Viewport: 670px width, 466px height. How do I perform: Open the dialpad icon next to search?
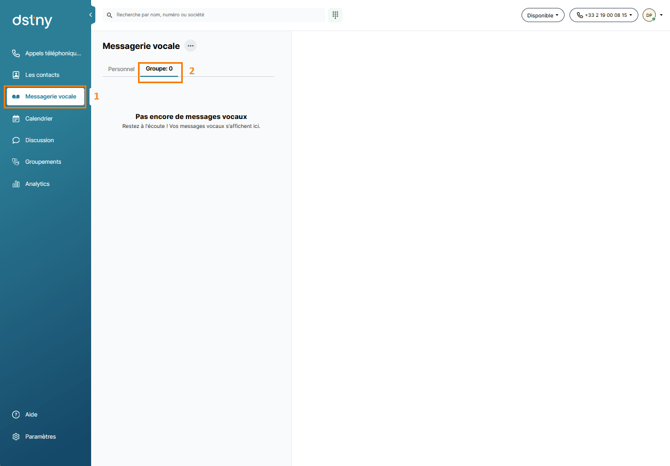(335, 15)
